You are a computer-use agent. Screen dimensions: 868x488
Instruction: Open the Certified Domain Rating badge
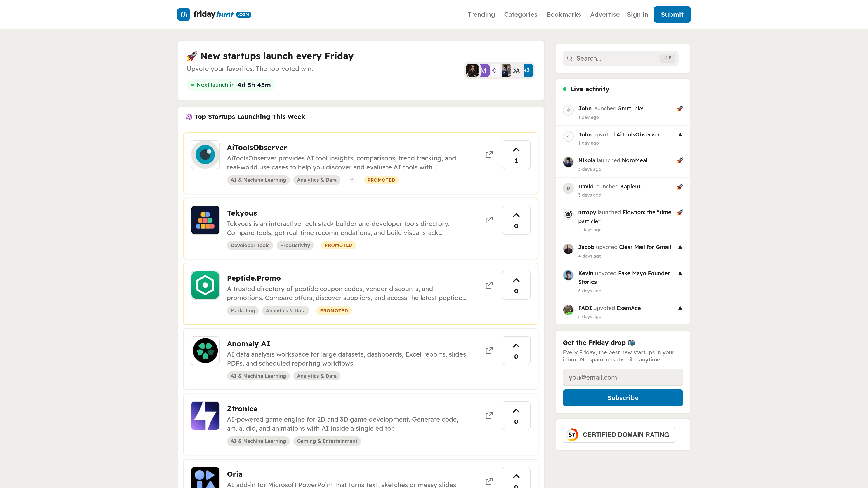pos(619,435)
